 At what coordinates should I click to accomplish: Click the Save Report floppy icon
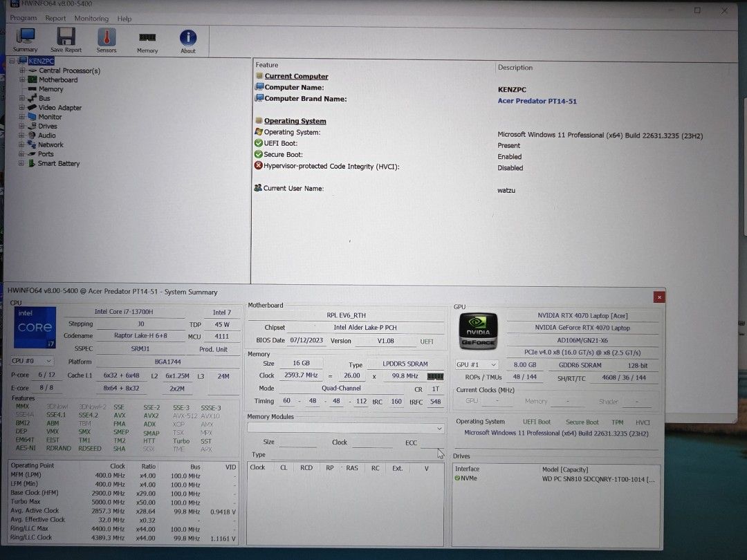coord(66,37)
